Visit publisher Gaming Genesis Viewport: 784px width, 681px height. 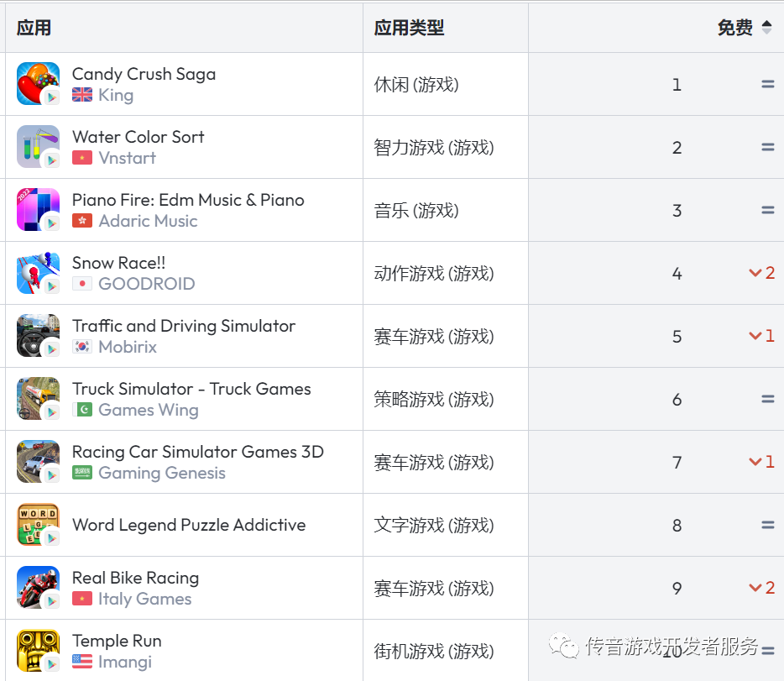click(x=162, y=473)
